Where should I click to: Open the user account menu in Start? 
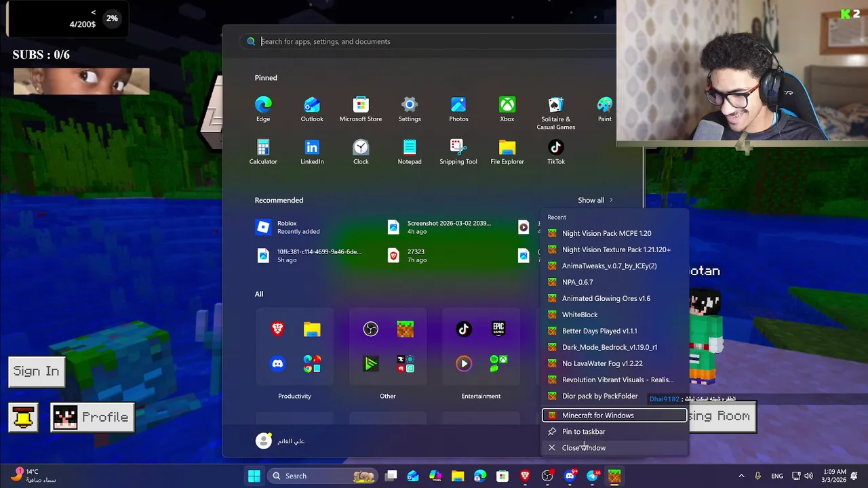pyautogui.click(x=280, y=441)
